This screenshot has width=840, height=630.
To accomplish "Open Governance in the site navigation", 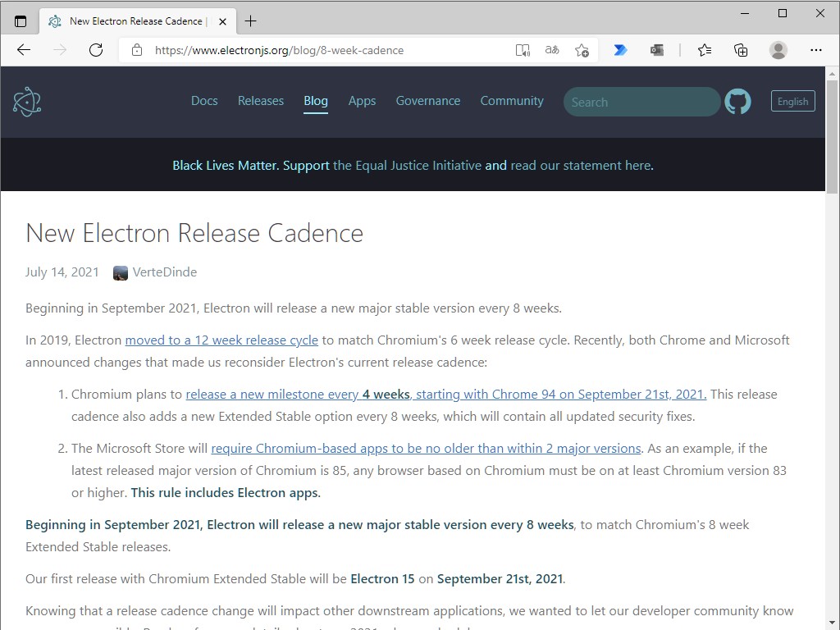I will coord(428,101).
